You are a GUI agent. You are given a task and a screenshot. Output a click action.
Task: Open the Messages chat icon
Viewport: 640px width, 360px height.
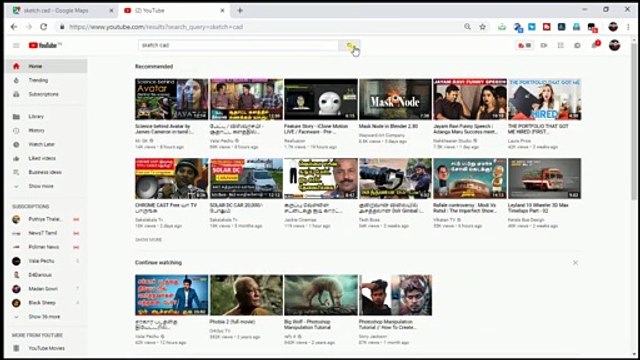click(577, 45)
